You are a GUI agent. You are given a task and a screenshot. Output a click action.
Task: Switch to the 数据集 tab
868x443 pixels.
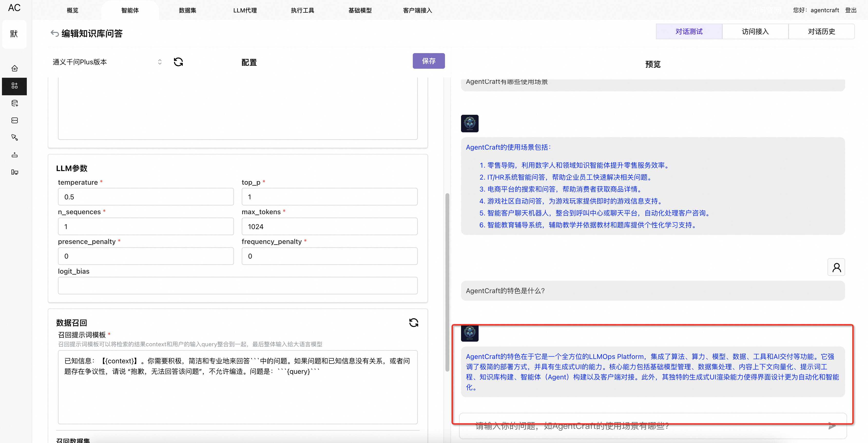(187, 10)
